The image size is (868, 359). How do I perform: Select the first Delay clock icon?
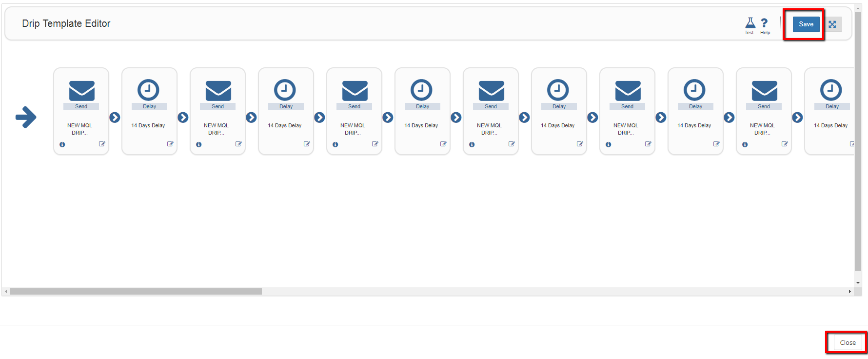148,90
